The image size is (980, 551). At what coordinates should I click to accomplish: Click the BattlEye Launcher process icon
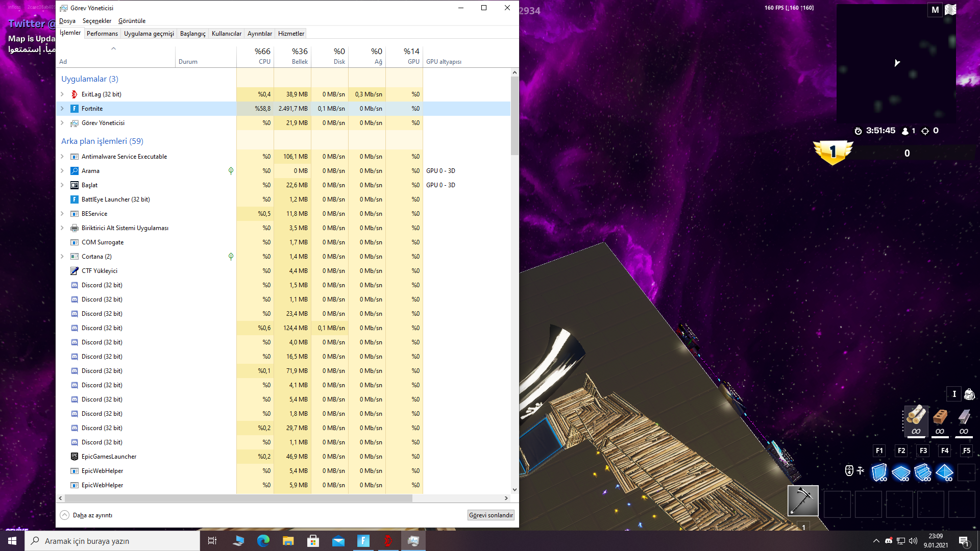[75, 199]
